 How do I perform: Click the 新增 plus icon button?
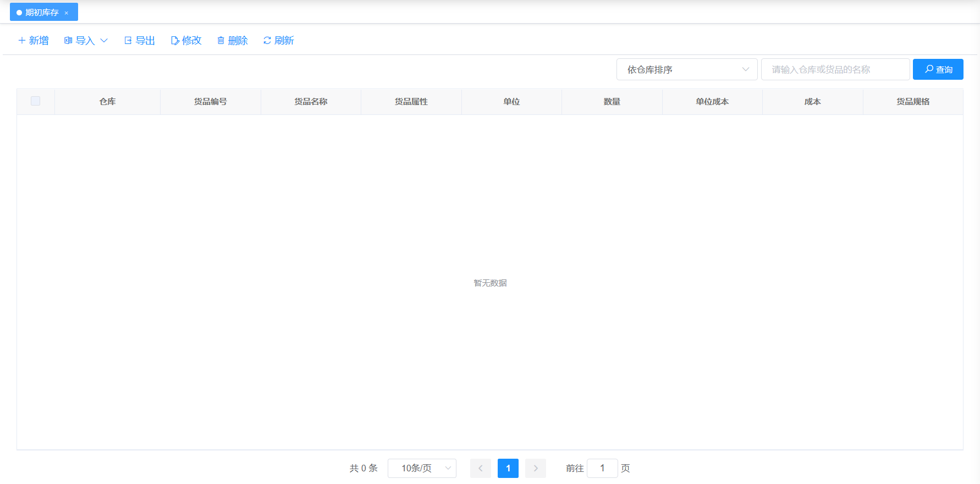(x=34, y=41)
